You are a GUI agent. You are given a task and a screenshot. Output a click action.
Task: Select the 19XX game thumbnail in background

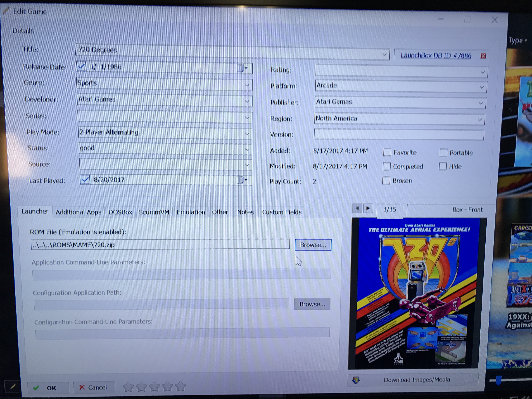tap(519, 266)
